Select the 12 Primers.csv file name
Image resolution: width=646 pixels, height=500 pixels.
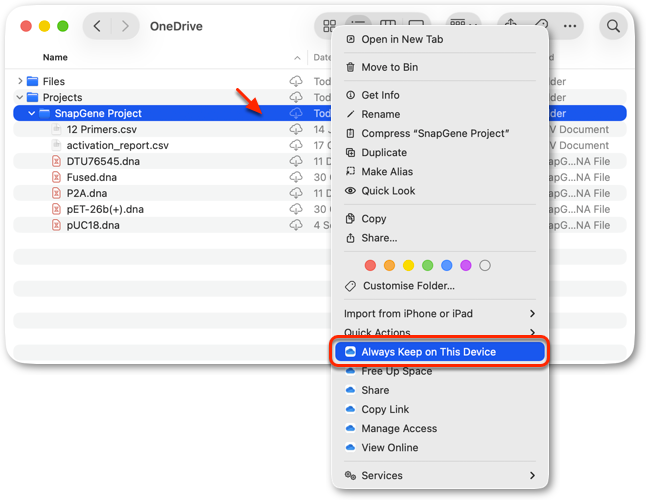102,129
